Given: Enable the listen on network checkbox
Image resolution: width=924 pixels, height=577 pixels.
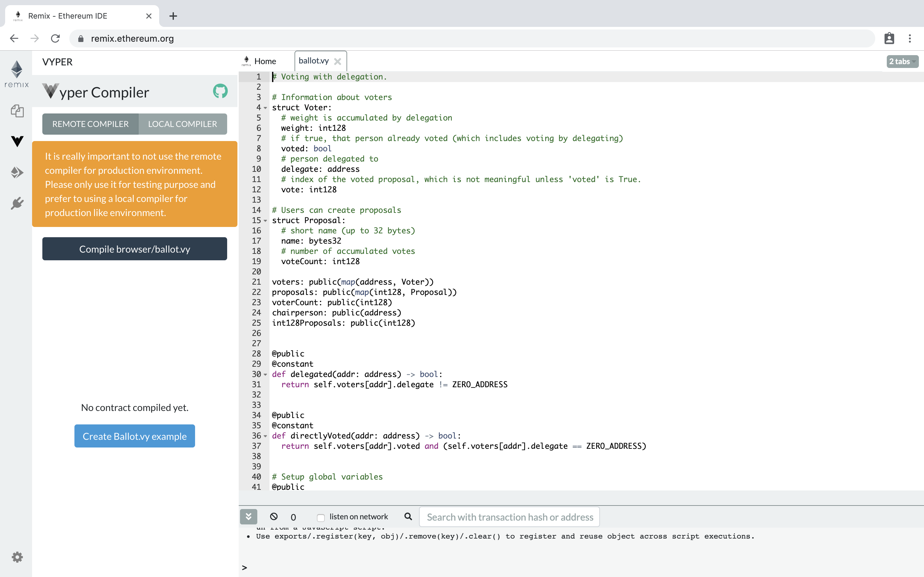Looking at the screenshot, I should tap(321, 517).
